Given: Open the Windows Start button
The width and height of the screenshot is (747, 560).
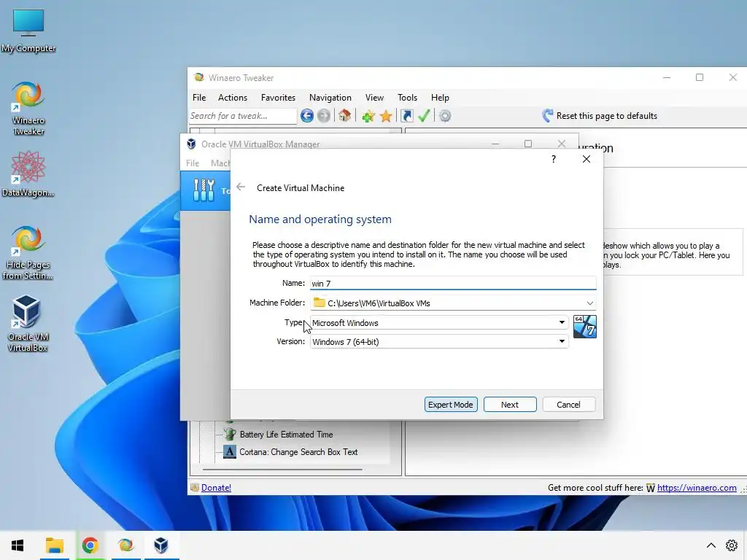Looking at the screenshot, I should coord(18,545).
